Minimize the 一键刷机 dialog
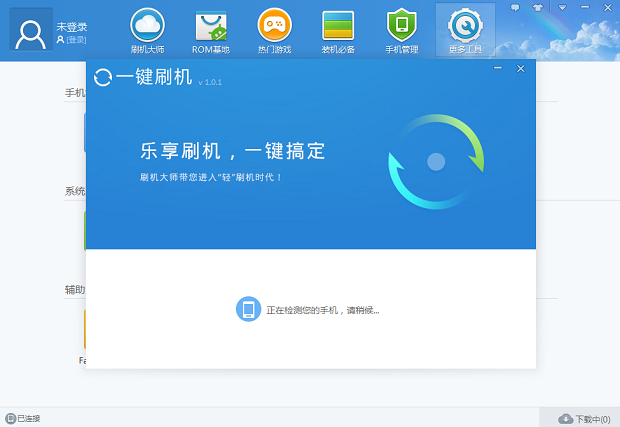The image size is (620, 427). pos(498,68)
